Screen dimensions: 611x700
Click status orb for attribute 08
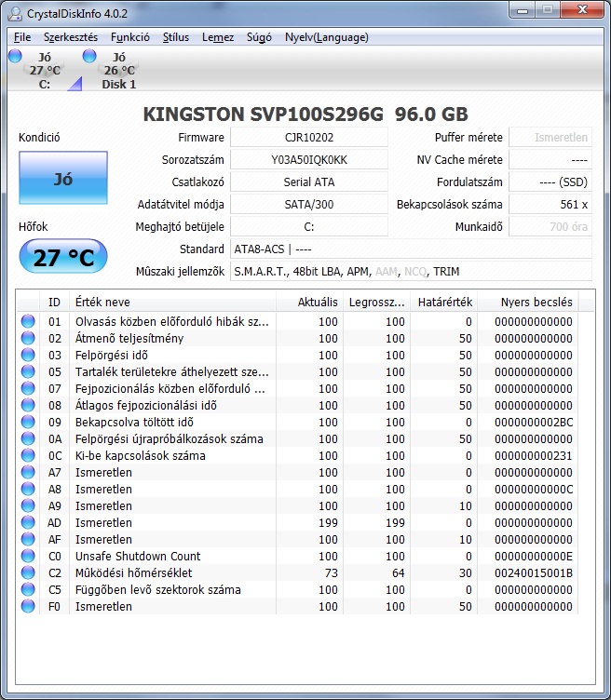coord(28,405)
